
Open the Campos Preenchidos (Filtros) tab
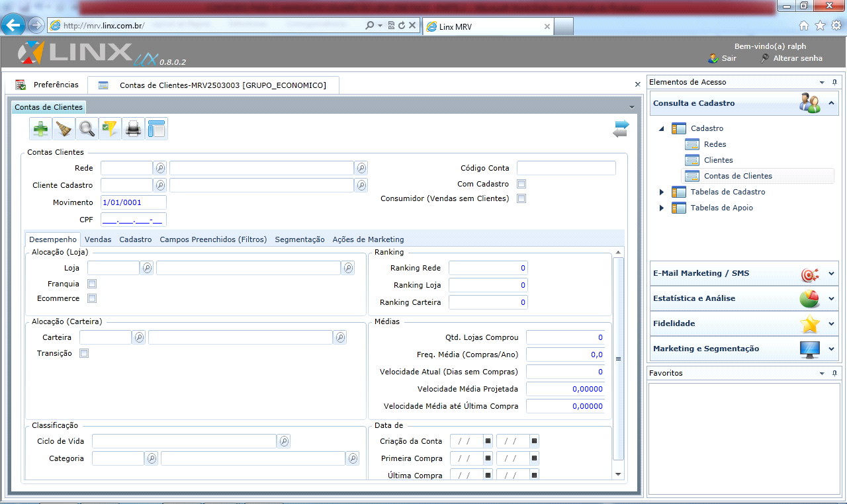click(x=213, y=239)
